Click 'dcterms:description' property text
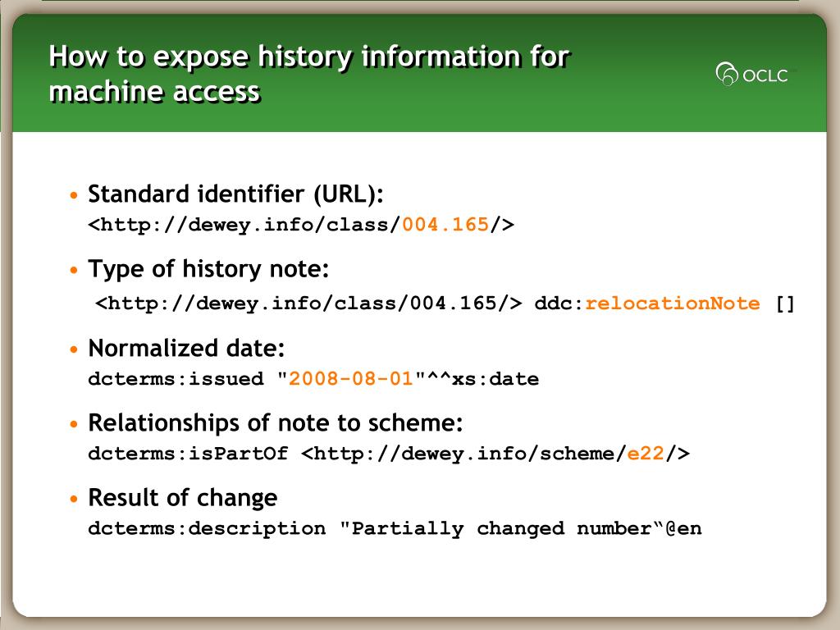This screenshot has width=840, height=630. point(207,529)
